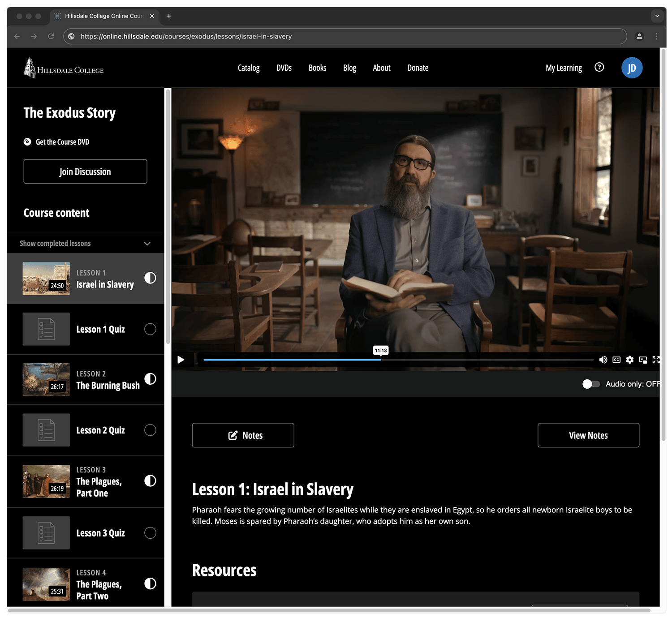The image size is (672, 618).
Task: Open View Notes
Action: [x=588, y=435]
